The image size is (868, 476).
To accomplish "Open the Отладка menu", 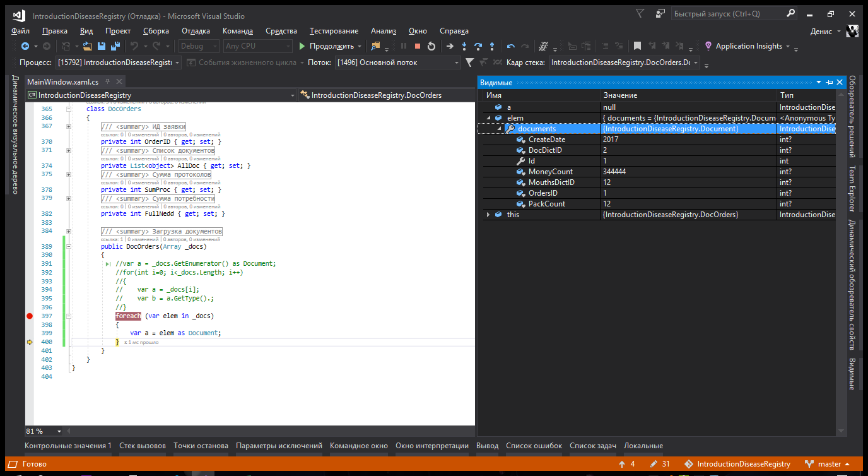I will click(x=196, y=31).
